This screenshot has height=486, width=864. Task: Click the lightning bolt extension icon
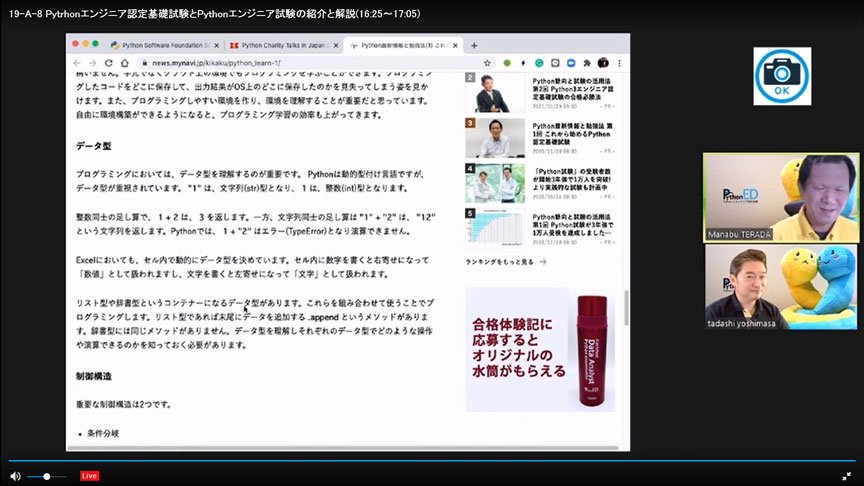523,63
